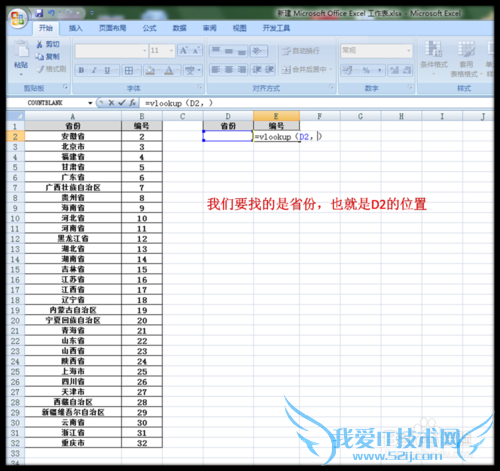Switch to the 插入 (Insert) tab
The image size is (500, 471).
[x=75, y=28]
